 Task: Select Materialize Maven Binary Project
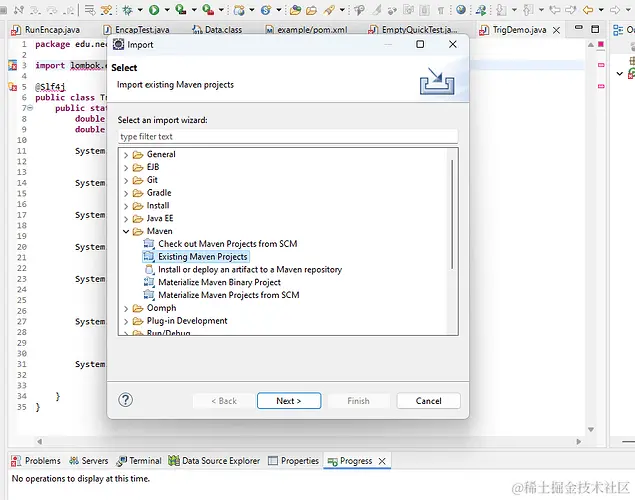(x=212, y=282)
